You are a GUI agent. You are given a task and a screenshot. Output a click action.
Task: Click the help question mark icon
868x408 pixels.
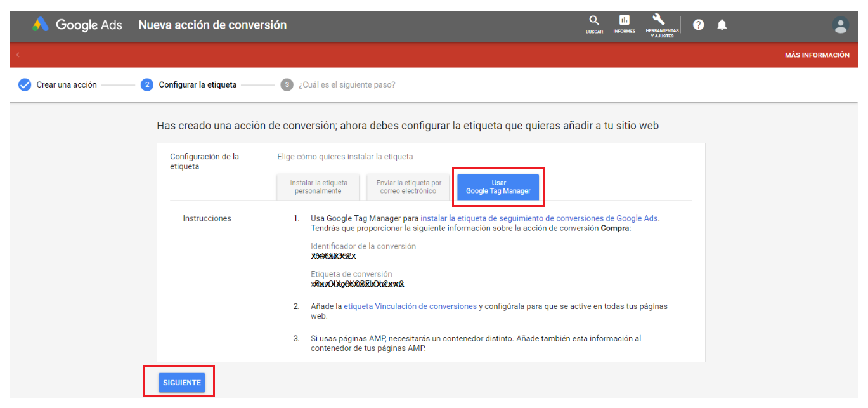(x=699, y=25)
